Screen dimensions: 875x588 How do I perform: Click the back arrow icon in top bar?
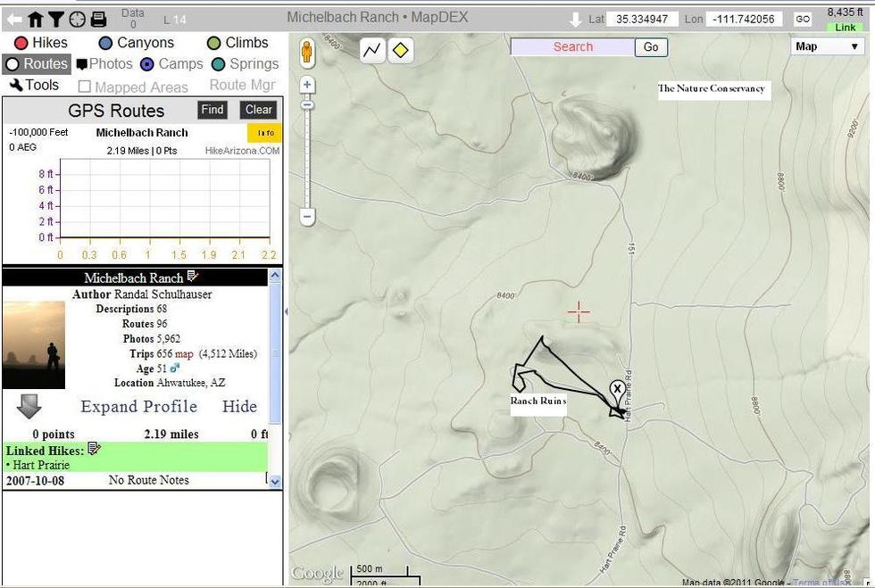click(x=14, y=20)
